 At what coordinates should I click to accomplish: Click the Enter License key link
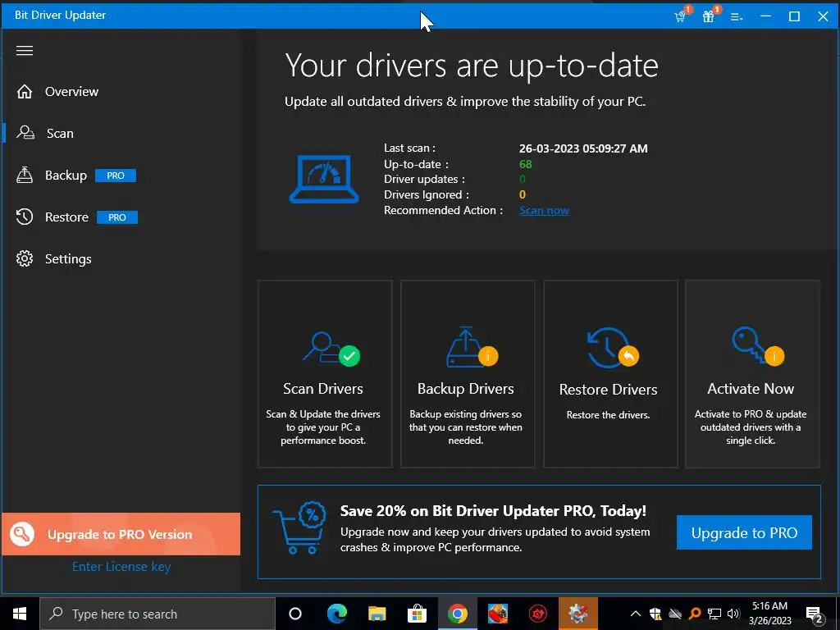coord(121,566)
